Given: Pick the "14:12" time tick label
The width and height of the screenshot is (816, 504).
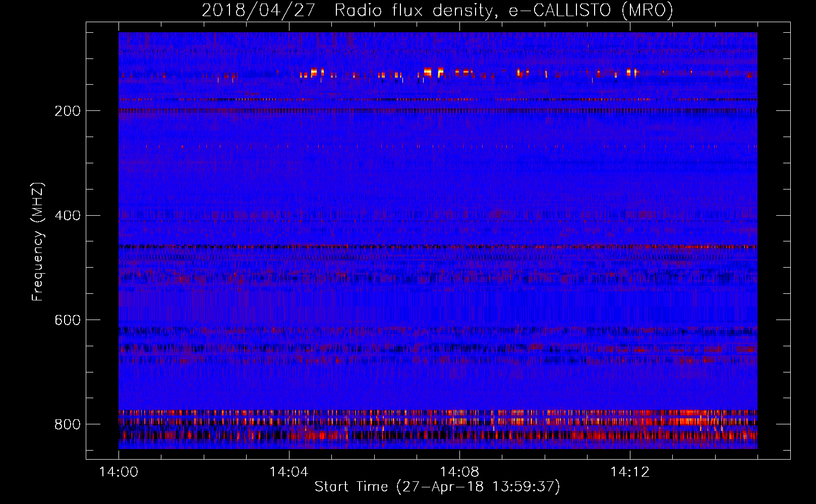Looking at the screenshot, I should 630,472.
